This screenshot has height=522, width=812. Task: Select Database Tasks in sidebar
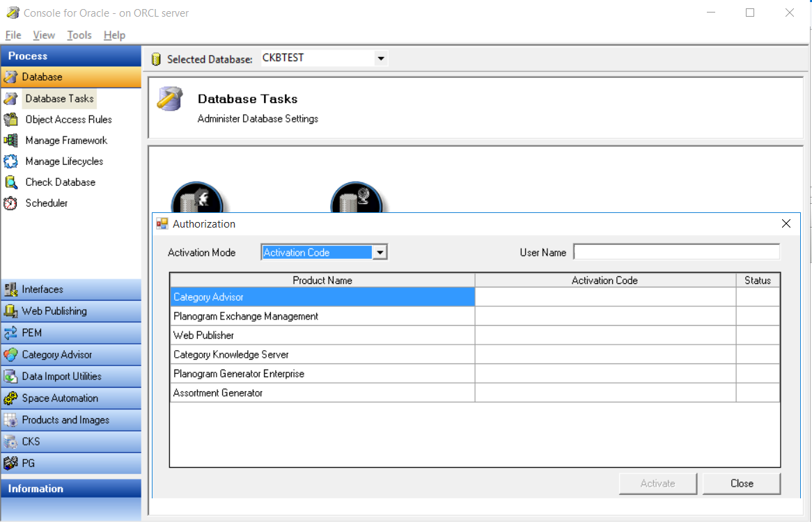click(60, 98)
